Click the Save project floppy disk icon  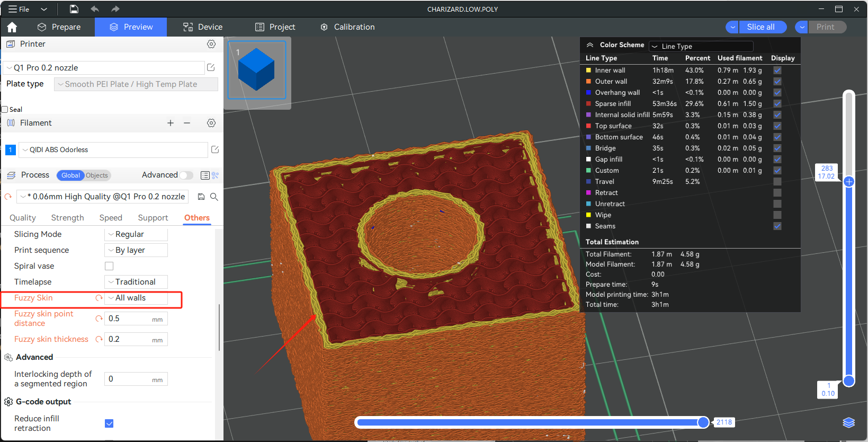[74, 9]
